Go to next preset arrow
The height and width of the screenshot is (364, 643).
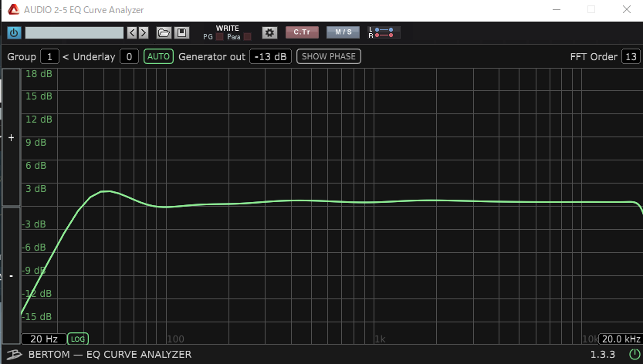(143, 32)
